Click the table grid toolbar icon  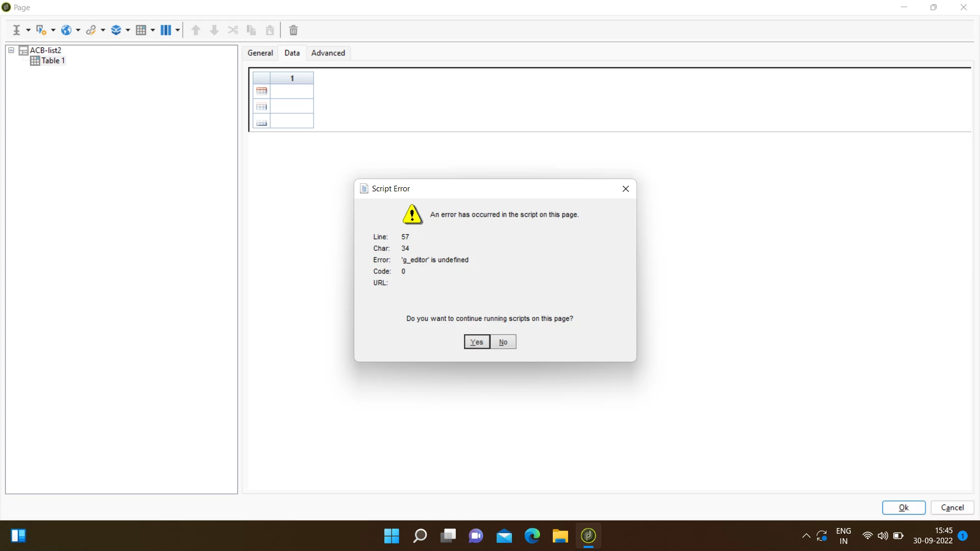(x=141, y=30)
